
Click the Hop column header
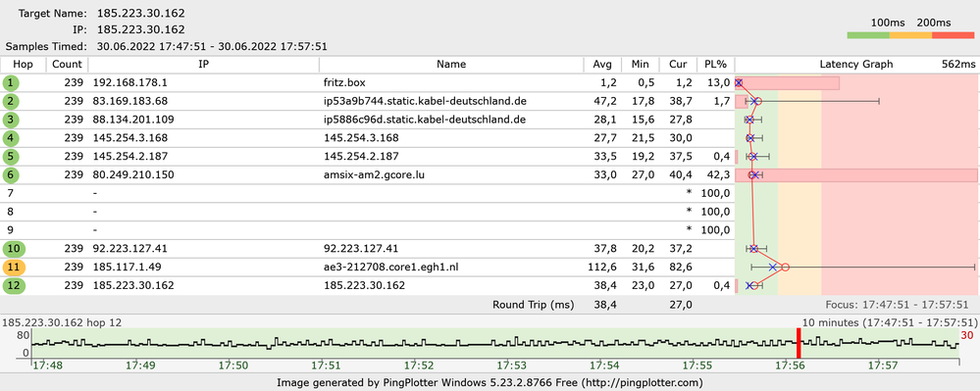click(x=24, y=64)
